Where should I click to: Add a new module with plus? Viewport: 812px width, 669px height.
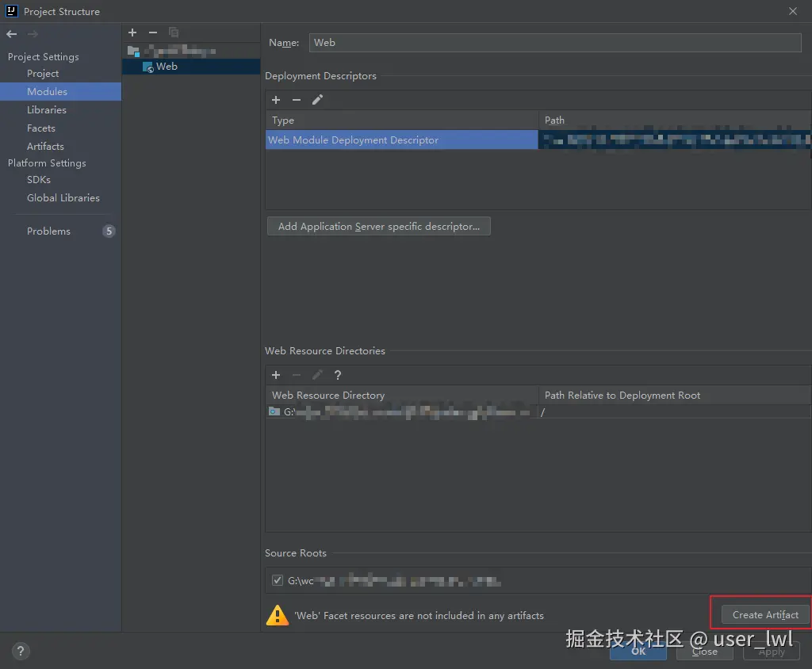tap(132, 32)
